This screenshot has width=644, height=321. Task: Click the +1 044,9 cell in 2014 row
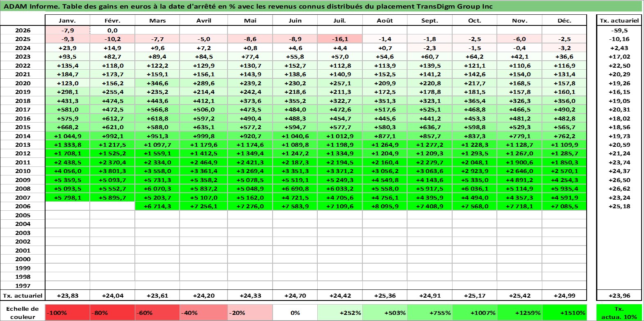(67, 136)
